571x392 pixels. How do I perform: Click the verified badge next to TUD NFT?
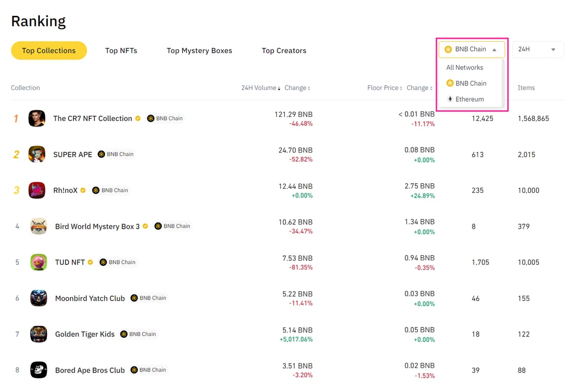[x=90, y=262]
